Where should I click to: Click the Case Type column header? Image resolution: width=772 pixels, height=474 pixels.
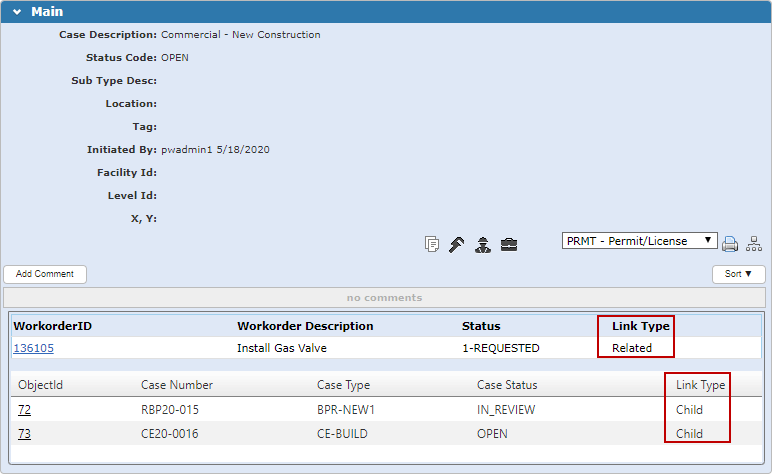point(343,385)
